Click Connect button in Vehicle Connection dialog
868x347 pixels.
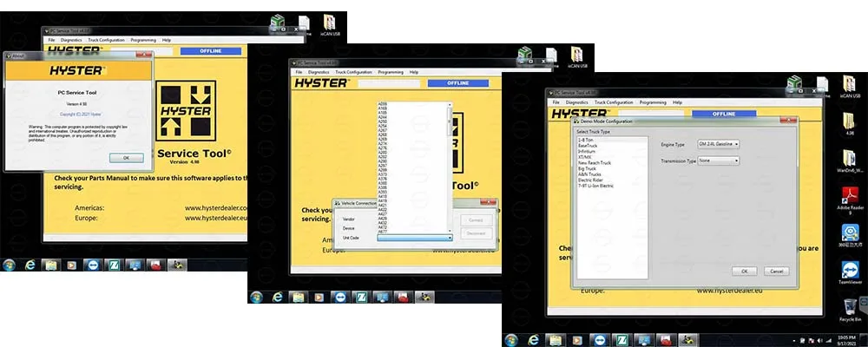click(476, 219)
